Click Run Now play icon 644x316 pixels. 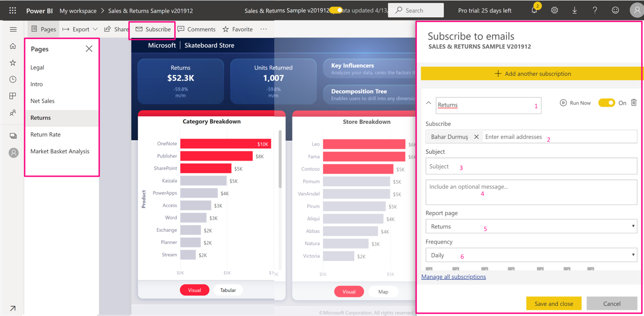(x=563, y=103)
